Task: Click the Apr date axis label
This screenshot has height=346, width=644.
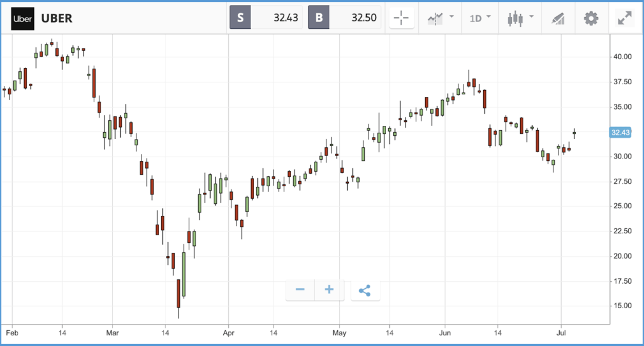Action: [x=228, y=333]
